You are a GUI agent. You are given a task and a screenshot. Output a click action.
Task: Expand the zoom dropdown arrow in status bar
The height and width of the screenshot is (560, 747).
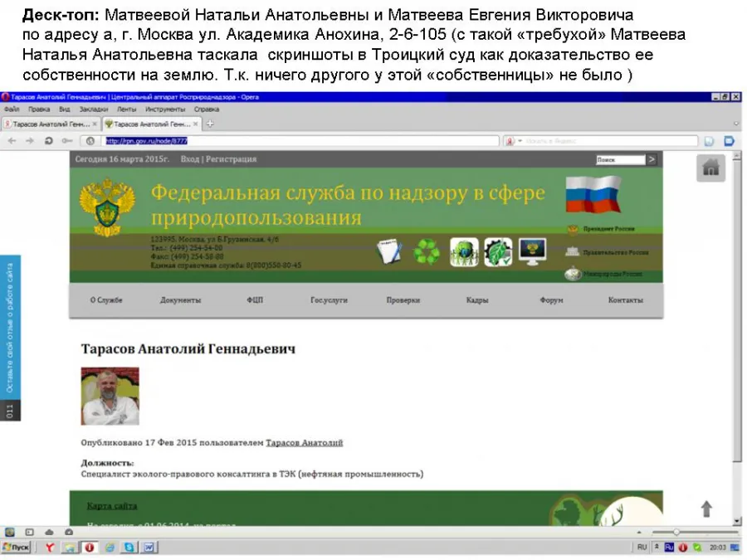pos(639,533)
